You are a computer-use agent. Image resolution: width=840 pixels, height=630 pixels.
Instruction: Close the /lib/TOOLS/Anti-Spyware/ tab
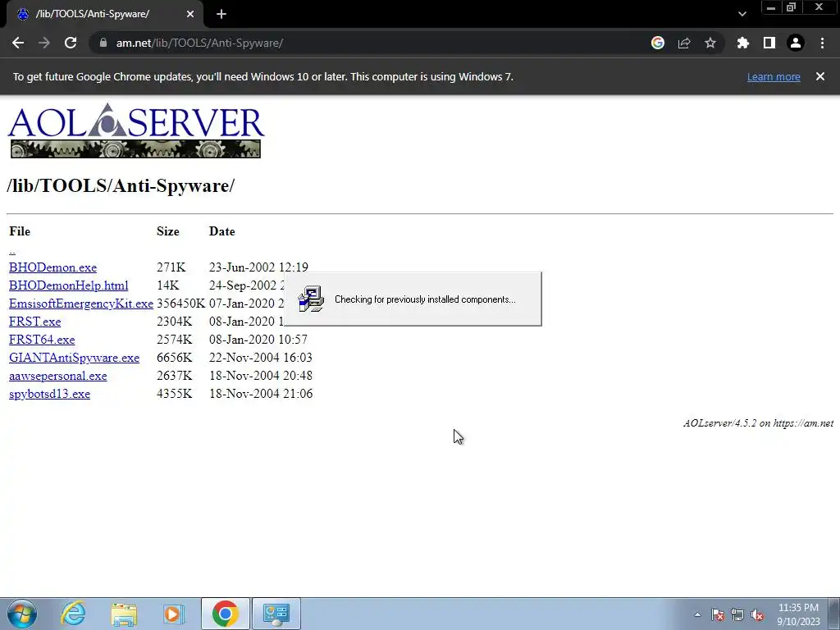(x=190, y=14)
